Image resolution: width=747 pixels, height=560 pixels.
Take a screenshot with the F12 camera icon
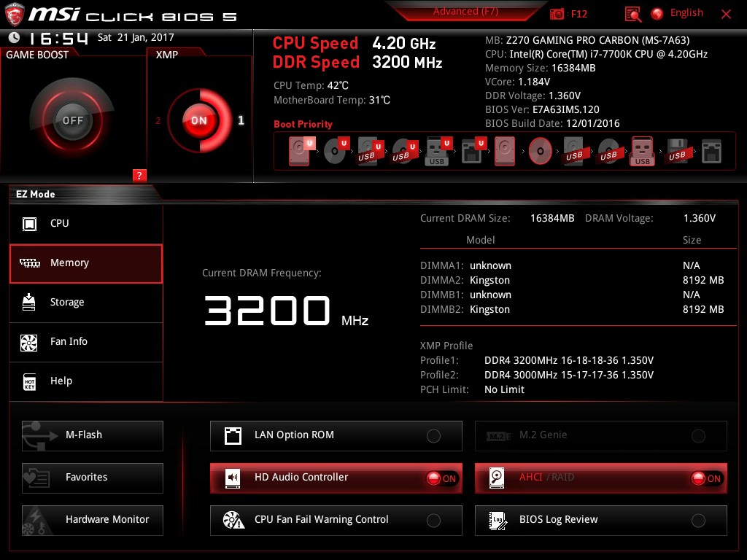(557, 14)
